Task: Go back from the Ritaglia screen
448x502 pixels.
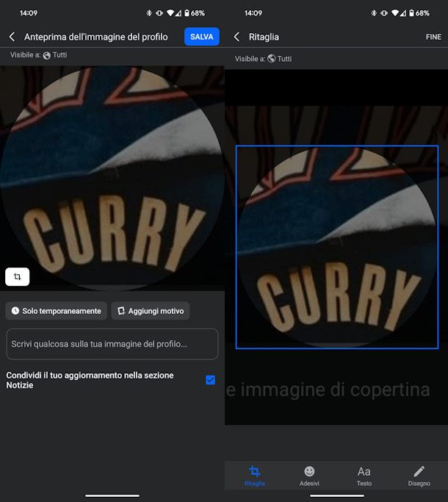Action: (236, 37)
